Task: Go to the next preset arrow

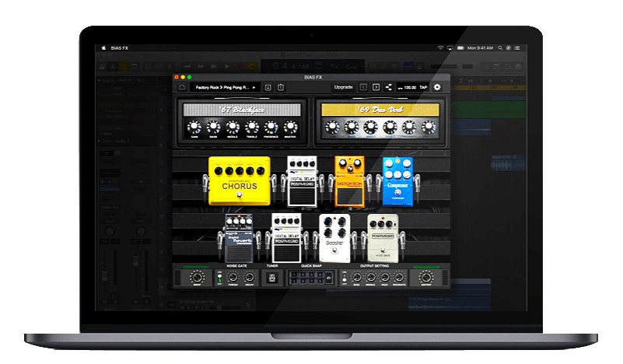Action: coord(376,87)
